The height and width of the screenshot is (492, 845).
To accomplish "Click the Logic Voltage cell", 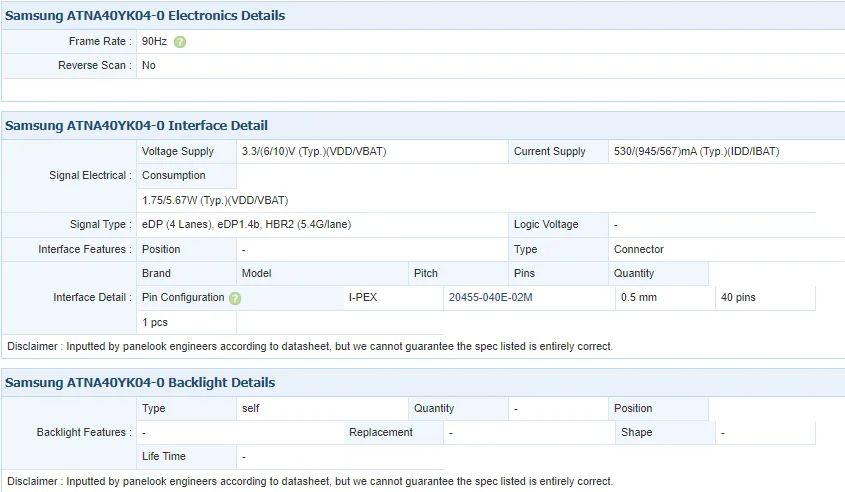I will [x=558, y=225].
